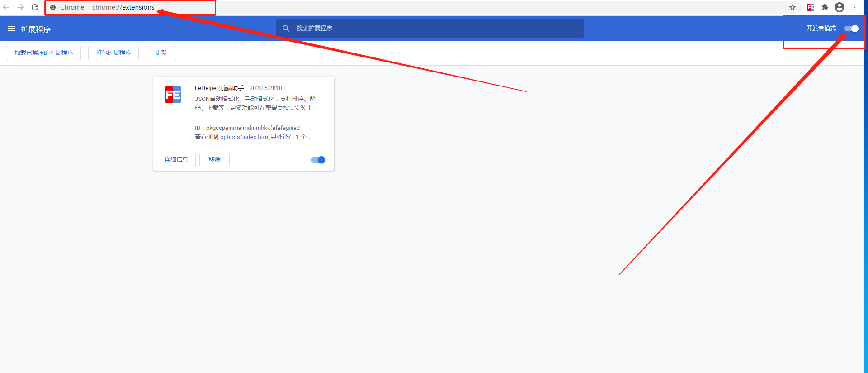This screenshot has width=868, height=373.
Task: Open Chrome three-dot menu
Action: click(854, 7)
